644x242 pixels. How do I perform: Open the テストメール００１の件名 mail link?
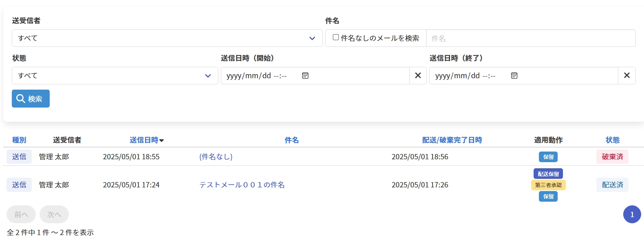pos(242,185)
